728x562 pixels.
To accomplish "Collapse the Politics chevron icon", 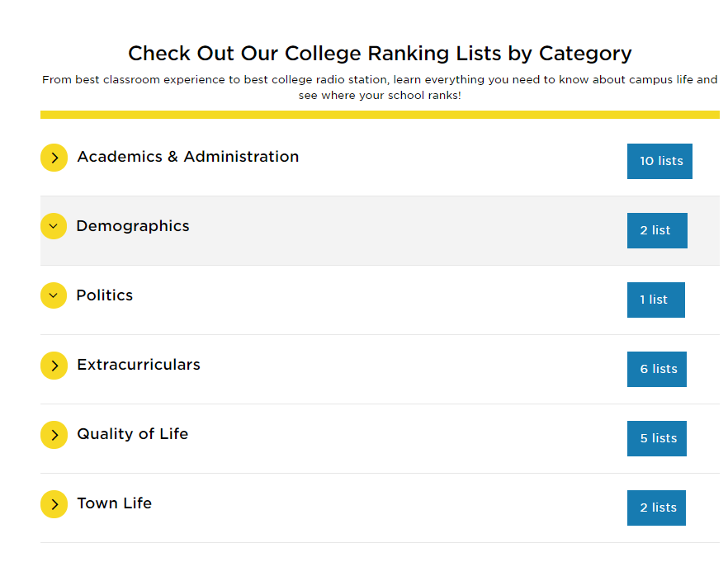I will click(54, 295).
